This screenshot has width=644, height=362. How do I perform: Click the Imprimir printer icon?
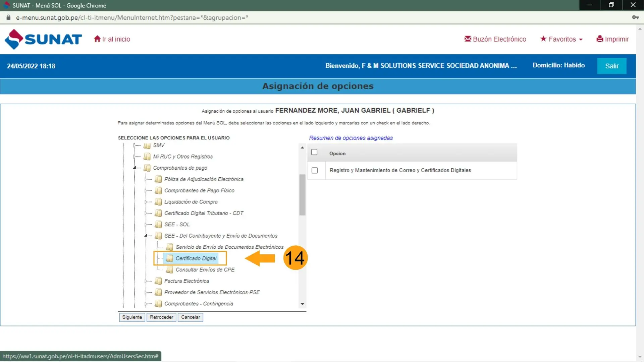coord(600,39)
